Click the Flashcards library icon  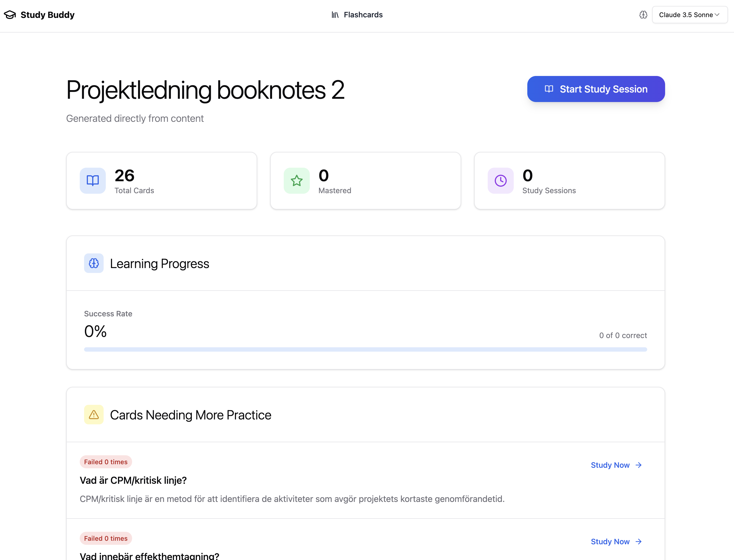point(335,15)
